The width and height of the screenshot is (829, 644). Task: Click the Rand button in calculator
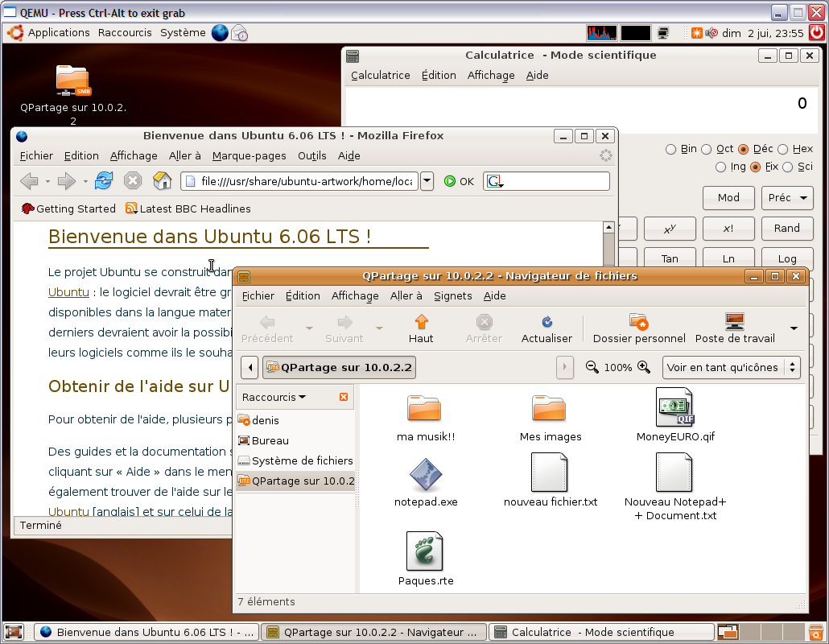click(787, 229)
